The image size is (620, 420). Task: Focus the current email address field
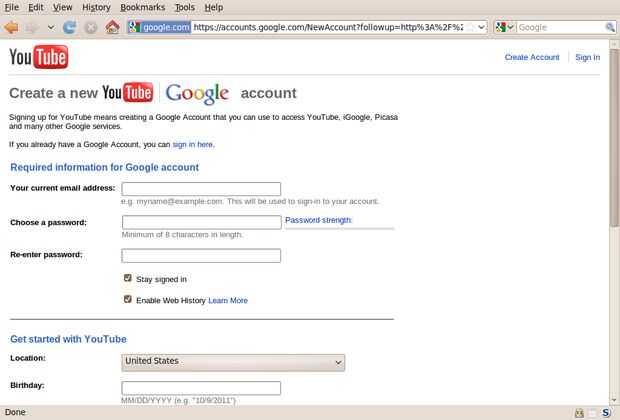(201, 189)
